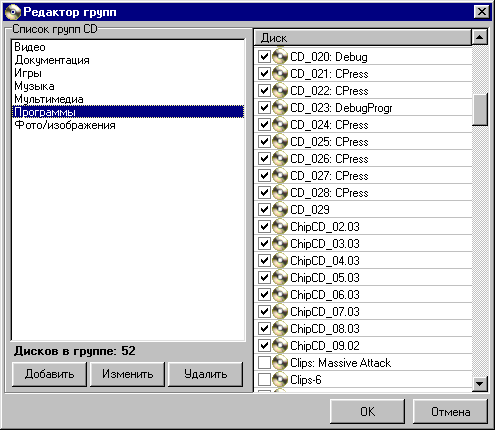Click the Диск column header

coord(363,37)
